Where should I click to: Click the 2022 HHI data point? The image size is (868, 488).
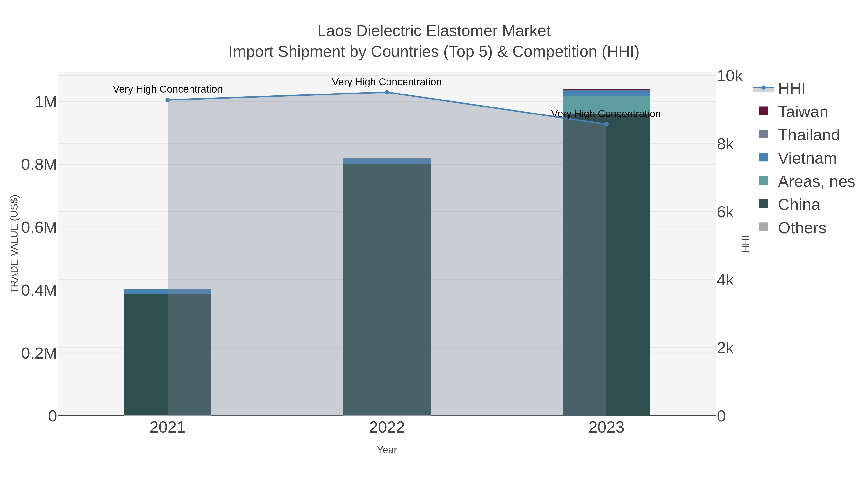coord(387,92)
